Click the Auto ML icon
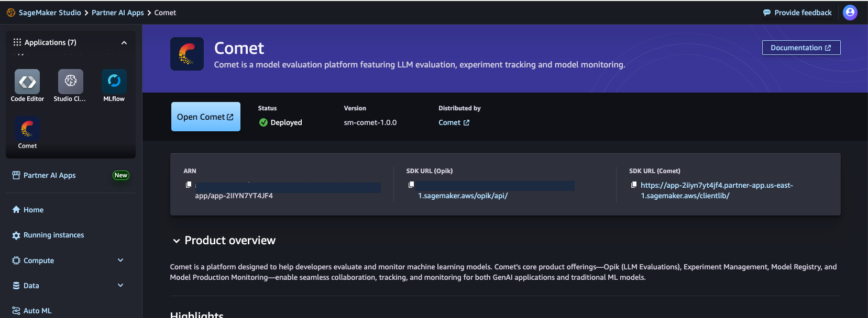Image resolution: width=868 pixels, height=318 pixels. click(x=16, y=311)
